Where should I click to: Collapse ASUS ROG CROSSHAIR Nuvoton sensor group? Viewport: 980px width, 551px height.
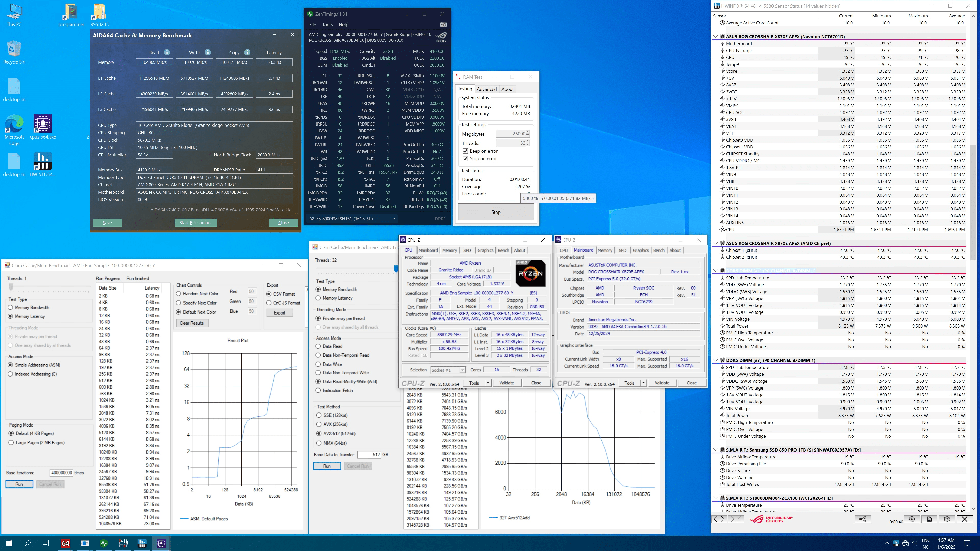coord(716,37)
